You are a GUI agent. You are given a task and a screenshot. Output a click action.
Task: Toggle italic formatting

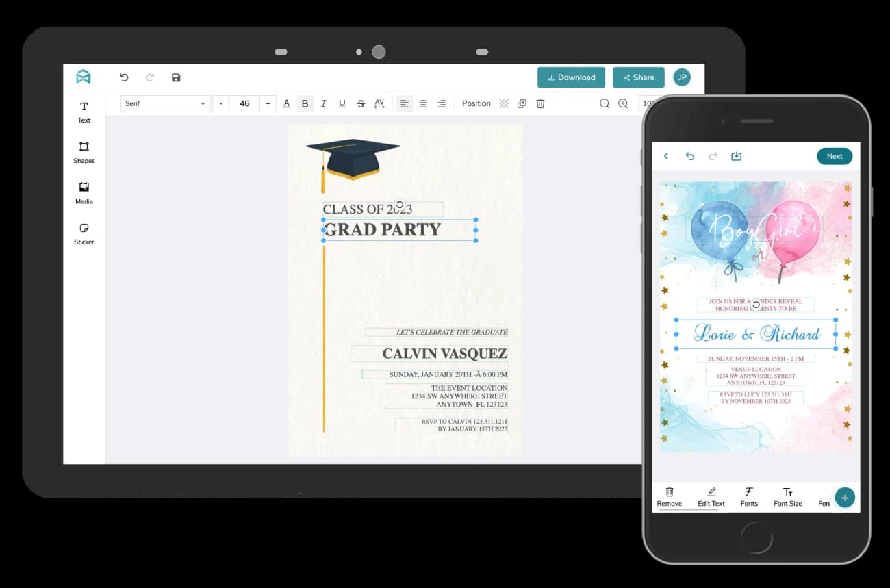tap(323, 103)
